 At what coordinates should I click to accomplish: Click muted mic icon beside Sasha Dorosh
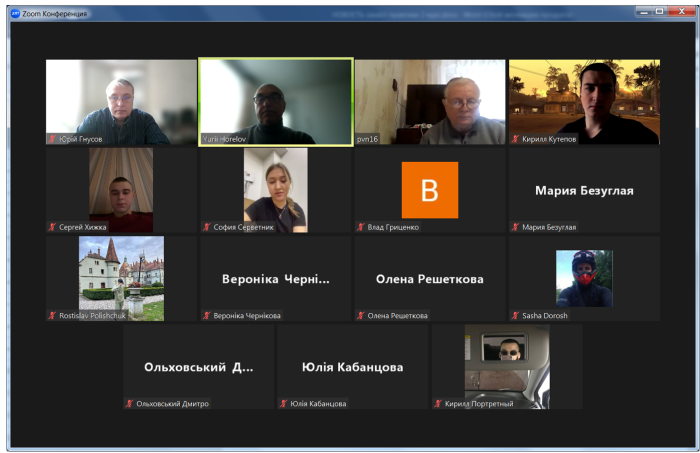point(516,315)
